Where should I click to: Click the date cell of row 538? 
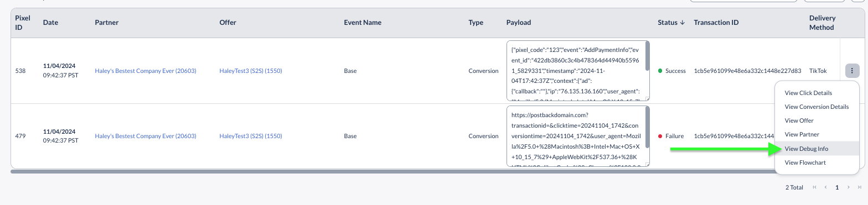pyautogui.click(x=60, y=71)
